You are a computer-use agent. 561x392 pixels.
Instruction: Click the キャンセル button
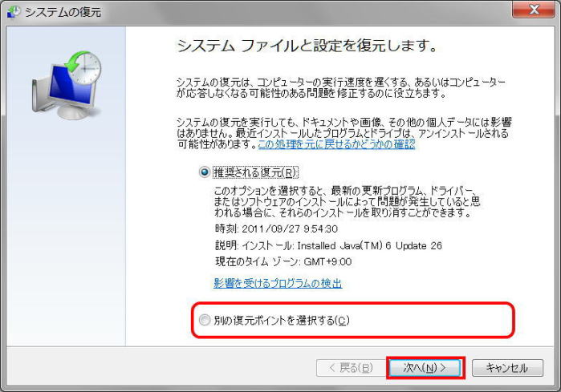coord(507,368)
